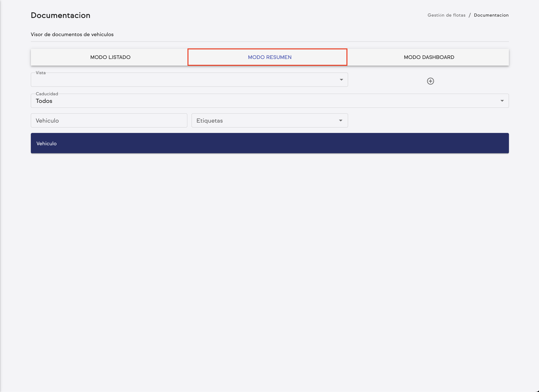This screenshot has height=392, width=539.
Task: Click the Caducidad field label
Action: 47,94
